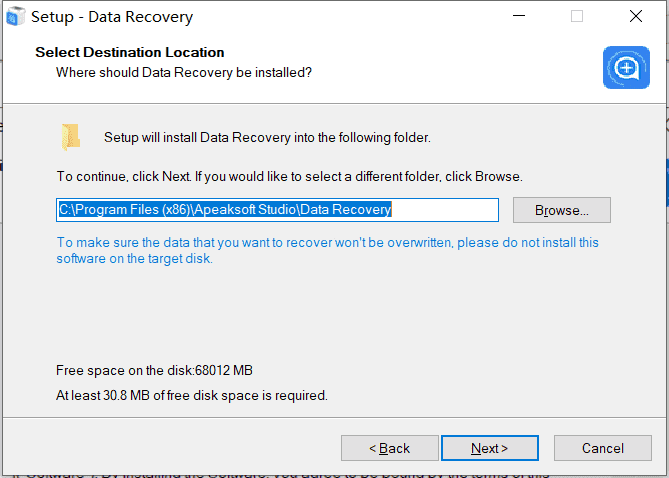Click the 'Free space on the disk' label
Image resolution: width=669 pixels, height=478 pixels.
point(154,370)
